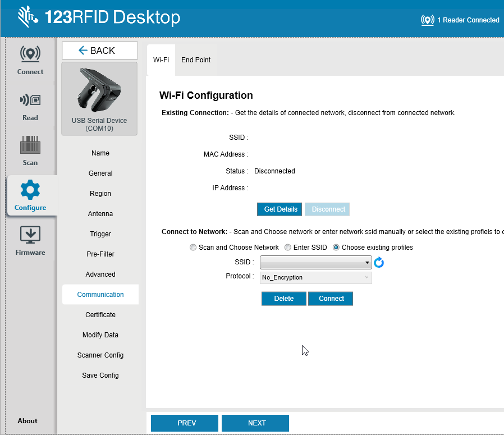Click the USB Serial Device reader thumbnail

point(99,99)
